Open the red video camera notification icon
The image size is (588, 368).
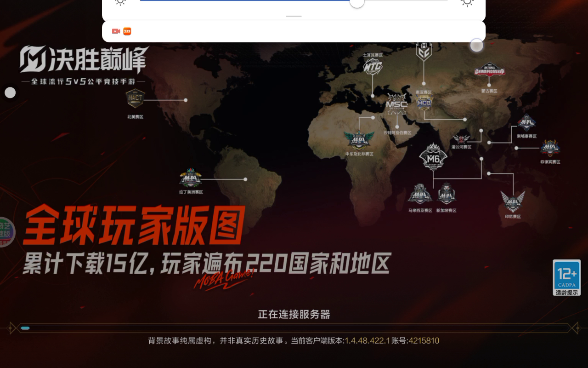click(x=116, y=31)
